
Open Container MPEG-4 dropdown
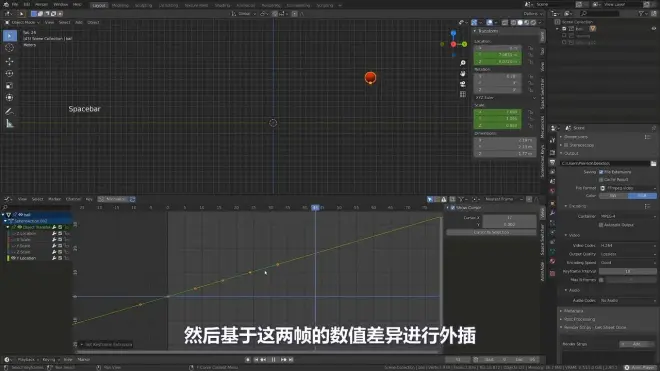(x=628, y=216)
